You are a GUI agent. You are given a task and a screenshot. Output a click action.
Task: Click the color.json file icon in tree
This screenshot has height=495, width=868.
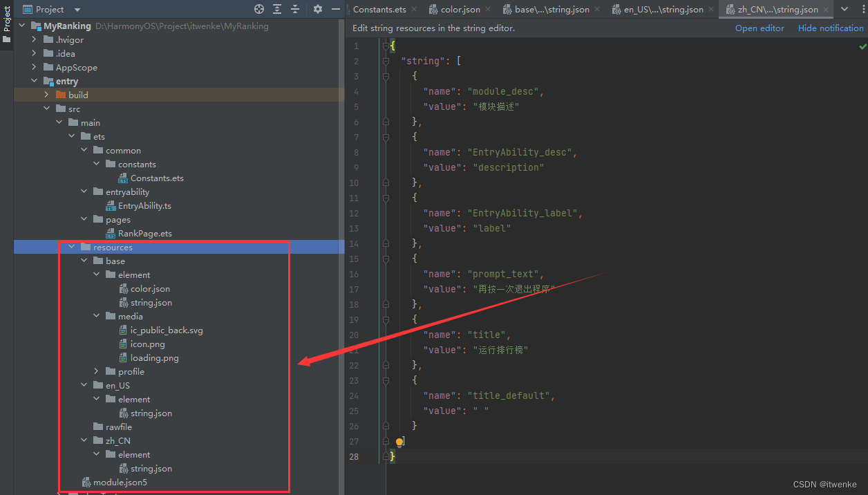point(123,289)
